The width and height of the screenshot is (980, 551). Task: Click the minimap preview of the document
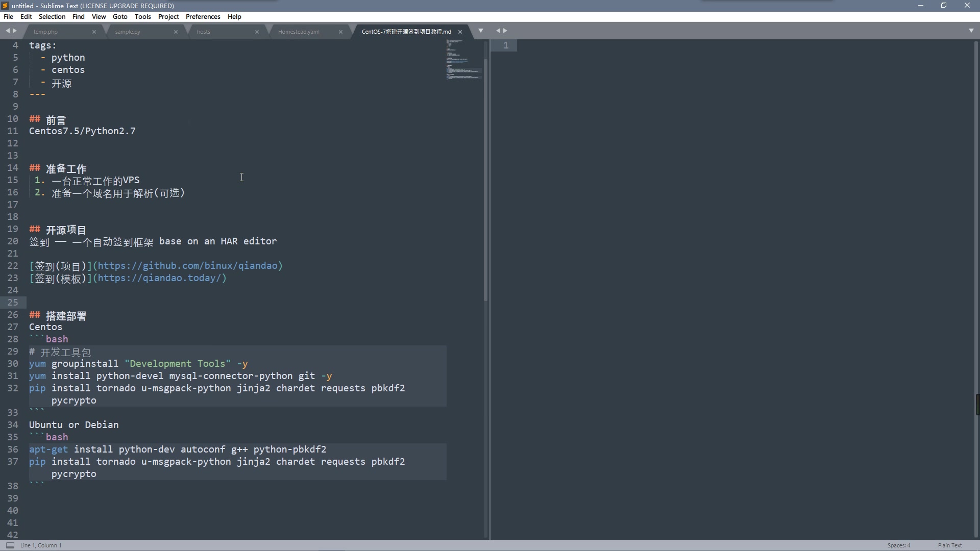463,59
